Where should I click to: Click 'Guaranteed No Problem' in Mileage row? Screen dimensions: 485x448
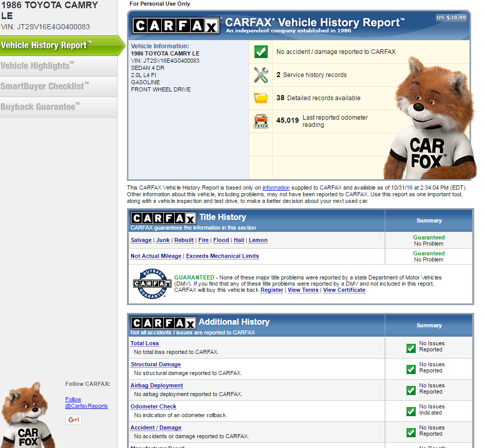point(428,256)
